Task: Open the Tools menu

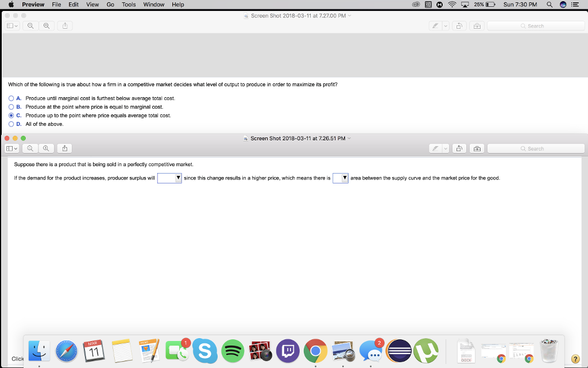Action: tap(128, 4)
